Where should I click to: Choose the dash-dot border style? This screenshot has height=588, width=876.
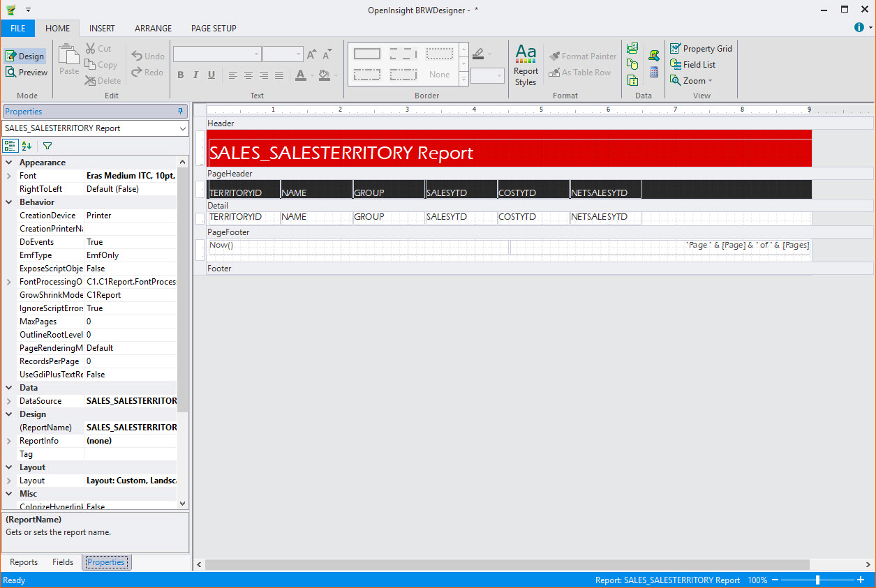(x=367, y=74)
